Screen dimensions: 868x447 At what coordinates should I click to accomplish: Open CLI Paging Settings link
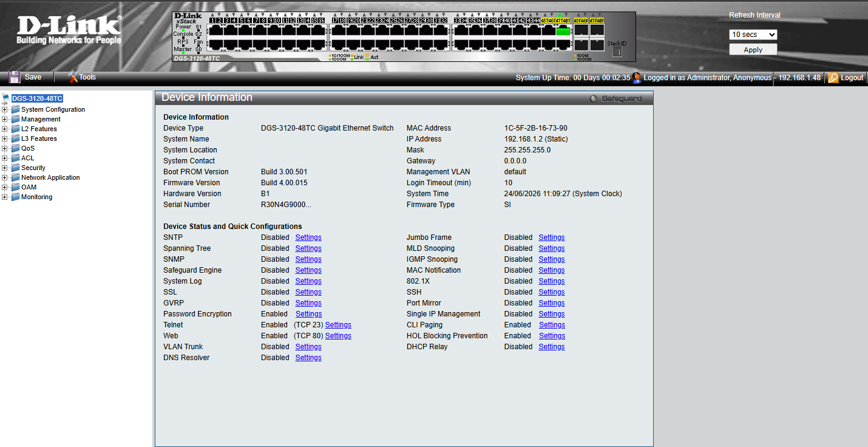[552, 325]
